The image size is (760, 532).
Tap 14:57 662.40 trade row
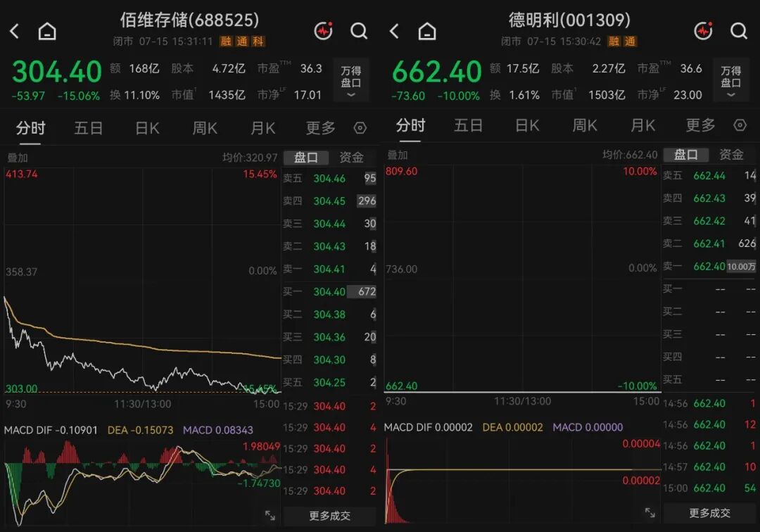coord(709,467)
